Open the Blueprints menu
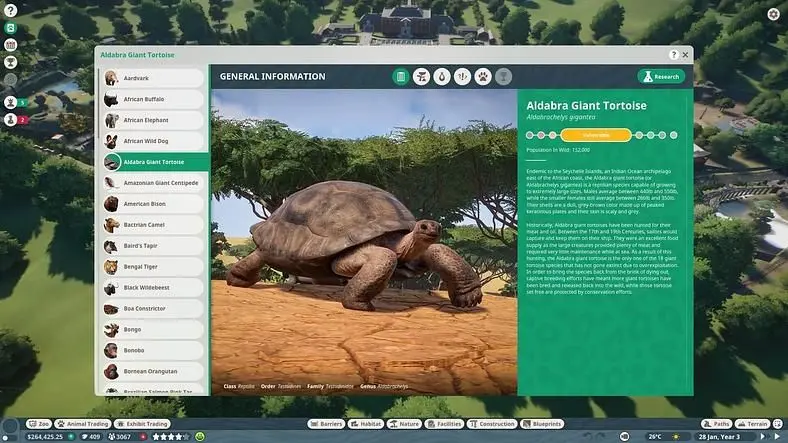The image size is (788, 443). 542,424
